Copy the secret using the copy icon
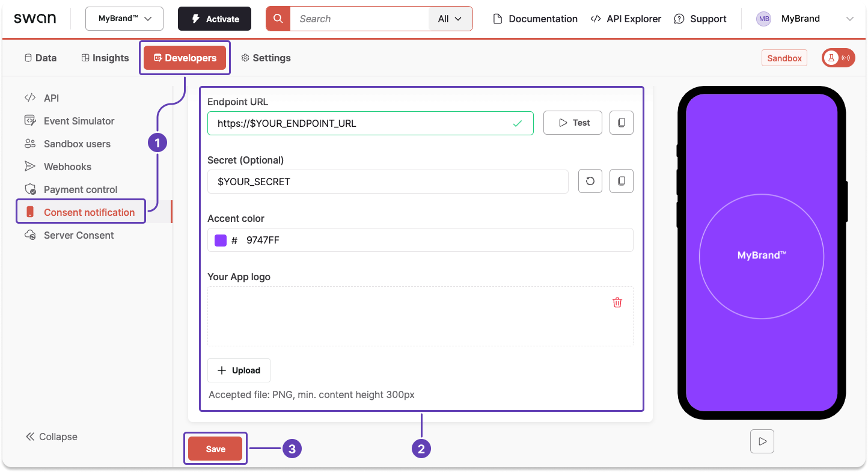Image resolution: width=868 pixels, height=472 pixels. pos(621,181)
